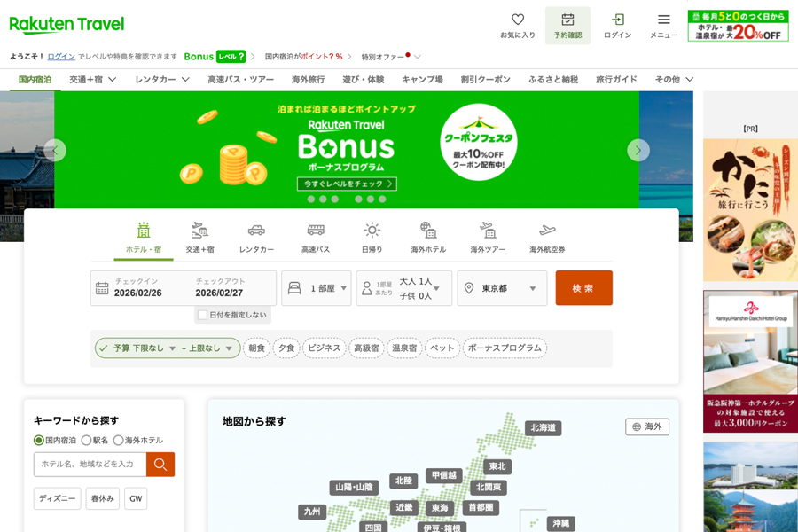798x532 pixels.
Task: Advance the banner carousel with right arrow
Action: coord(638,150)
